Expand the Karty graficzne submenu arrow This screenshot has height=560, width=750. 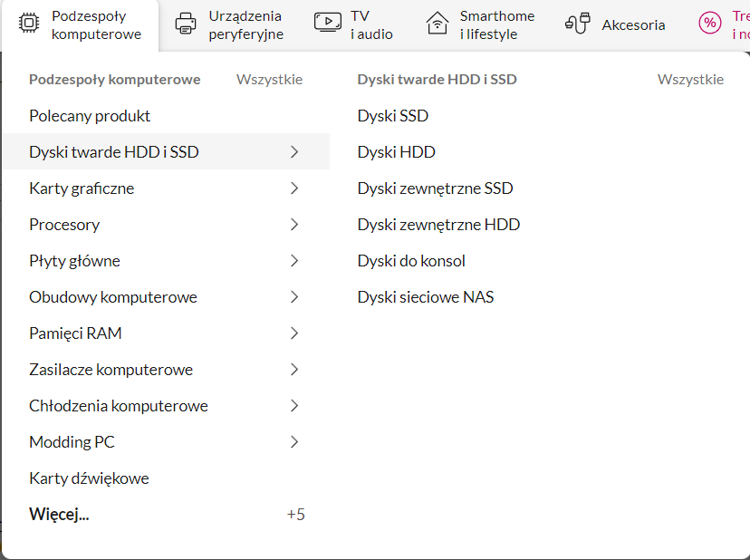[x=293, y=188]
